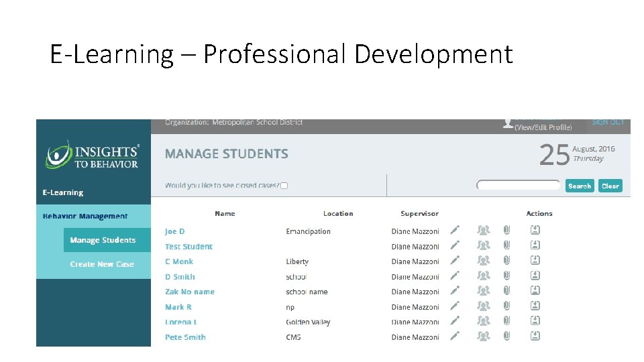Open the E-Learning sidebar section
This screenshot has width=644, height=362.
(63, 192)
